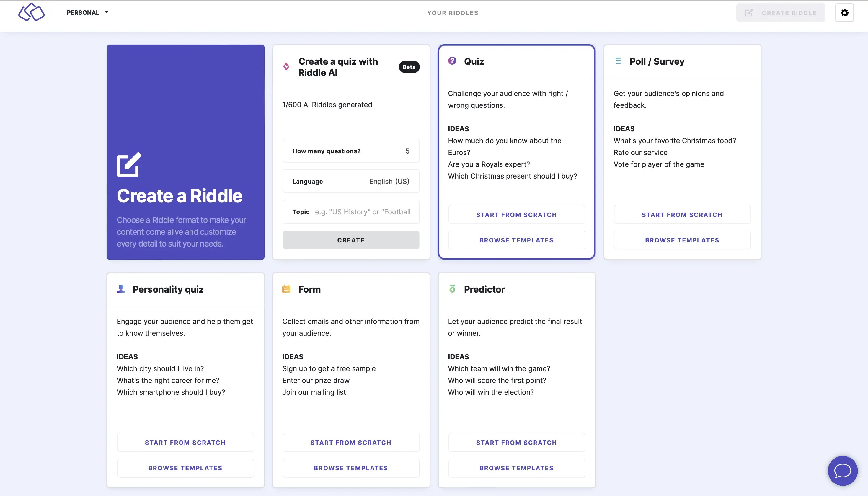
Task: Expand the arrow next to PERSONAL
Action: pos(106,12)
